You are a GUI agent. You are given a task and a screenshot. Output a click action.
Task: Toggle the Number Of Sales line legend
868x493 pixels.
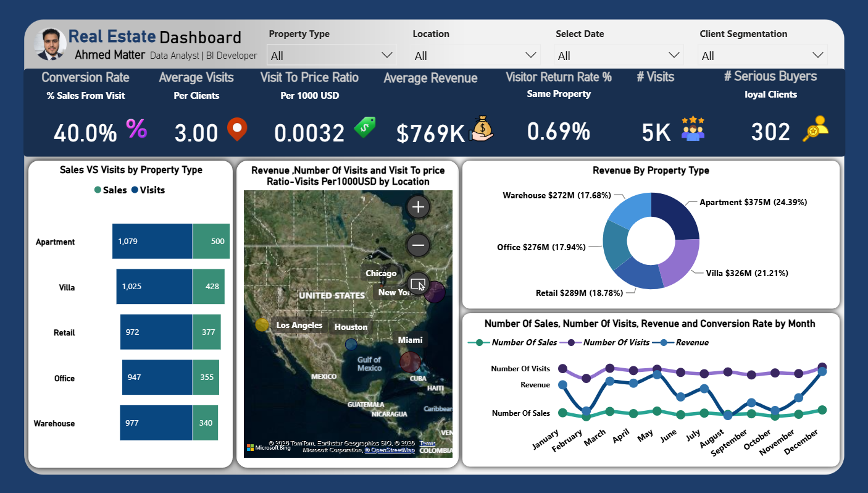click(x=512, y=342)
